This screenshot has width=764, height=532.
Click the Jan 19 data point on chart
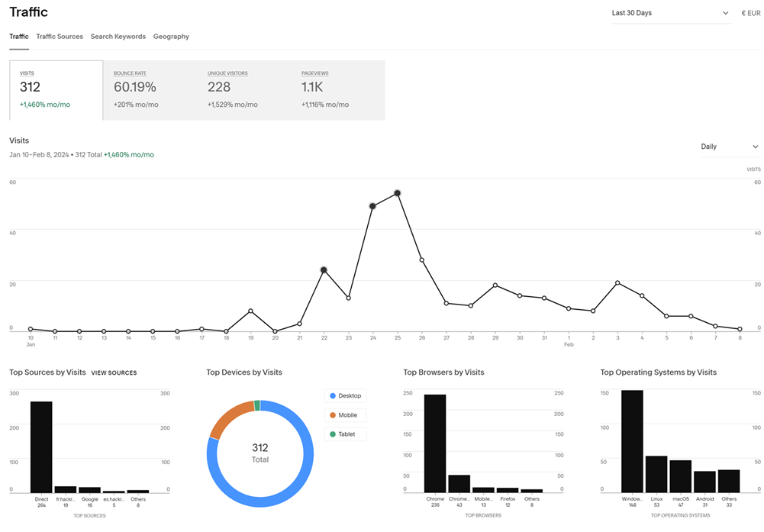click(250, 311)
